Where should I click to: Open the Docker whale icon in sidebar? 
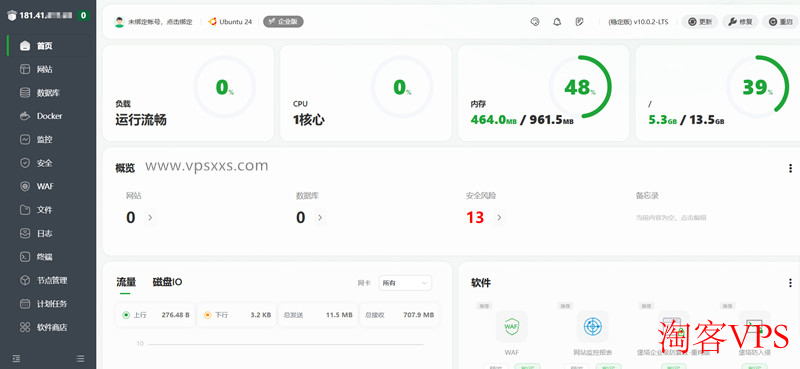point(25,116)
